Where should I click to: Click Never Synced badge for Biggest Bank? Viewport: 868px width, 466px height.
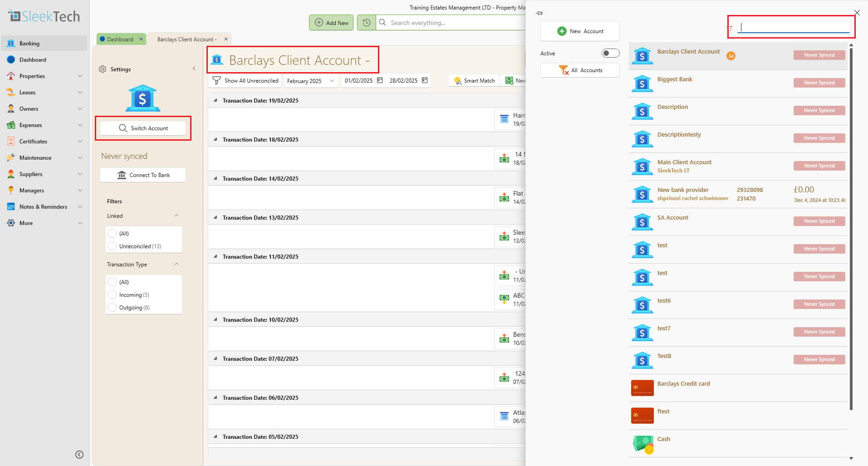819,83
